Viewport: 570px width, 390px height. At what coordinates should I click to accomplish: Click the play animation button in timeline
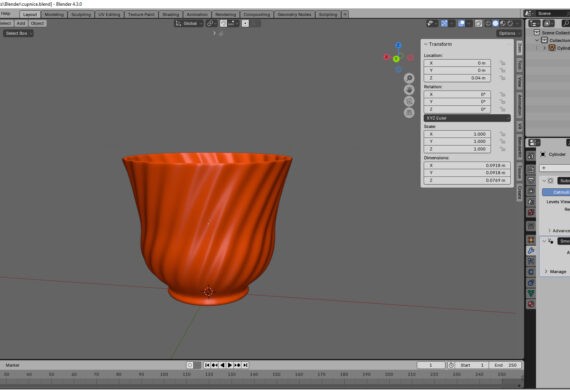[x=230, y=365]
